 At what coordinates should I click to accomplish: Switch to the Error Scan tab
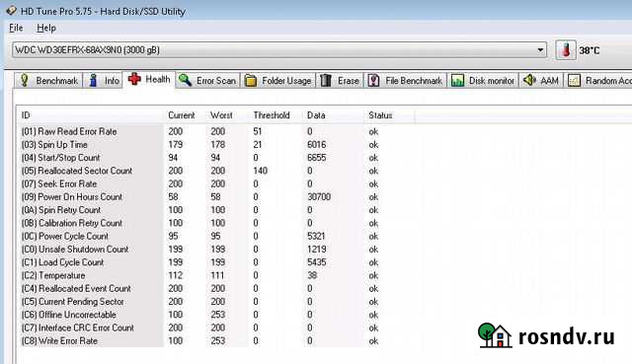tap(207, 80)
